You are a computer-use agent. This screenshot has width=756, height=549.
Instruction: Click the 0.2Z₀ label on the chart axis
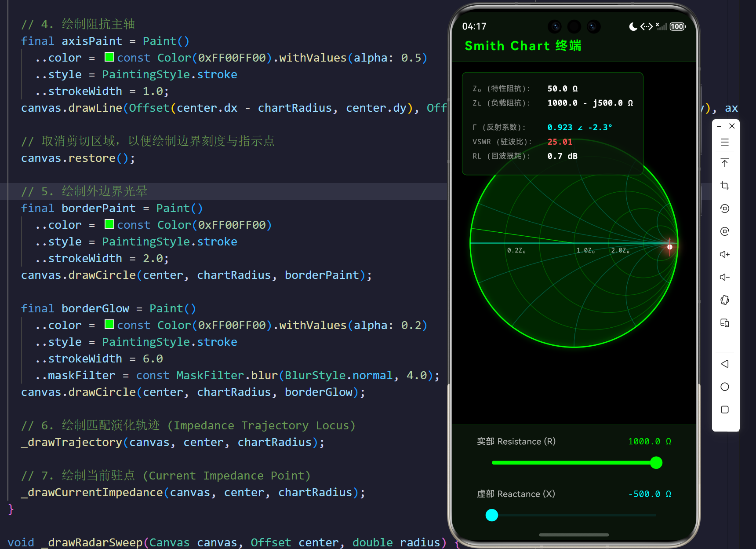(516, 250)
